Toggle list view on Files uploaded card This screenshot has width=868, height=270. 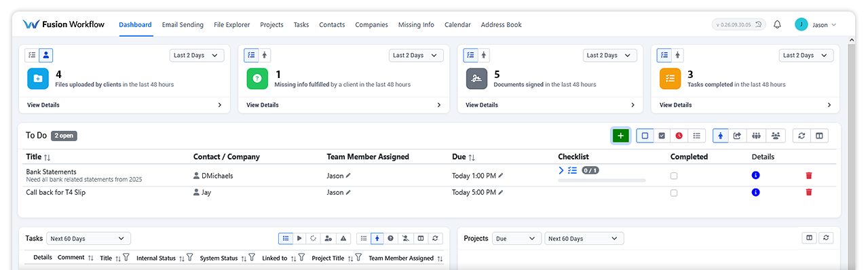(x=32, y=56)
